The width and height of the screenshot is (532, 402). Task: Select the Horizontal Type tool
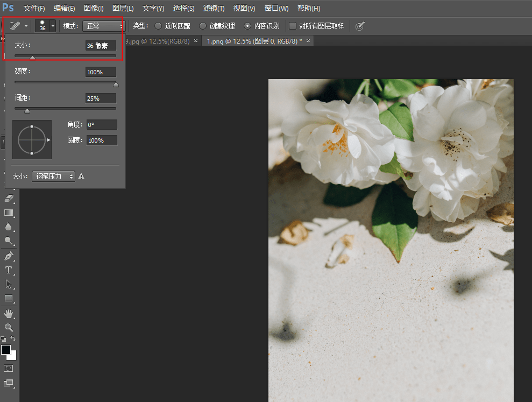[9, 270]
